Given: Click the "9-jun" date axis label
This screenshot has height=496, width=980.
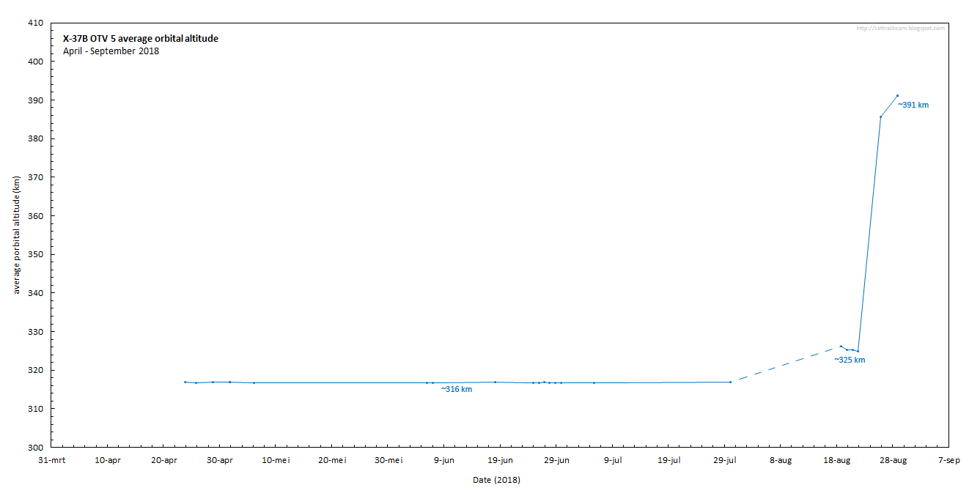Looking at the screenshot, I should tap(443, 461).
